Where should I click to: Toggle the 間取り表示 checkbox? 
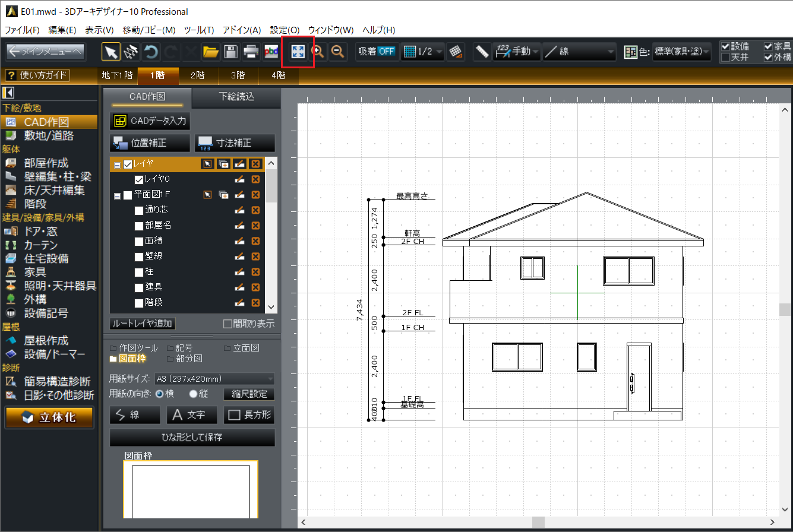[x=227, y=324]
